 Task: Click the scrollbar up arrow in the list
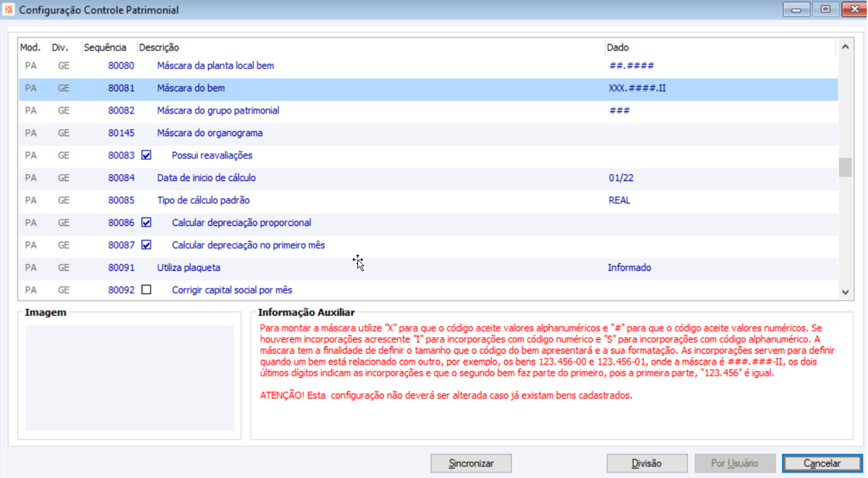(x=845, y=47)
